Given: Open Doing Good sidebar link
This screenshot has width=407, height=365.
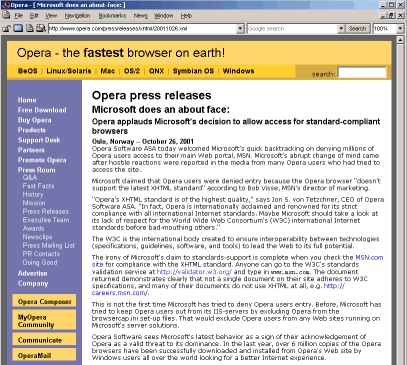Looking at the screenshot, I should tap(40, 263).
